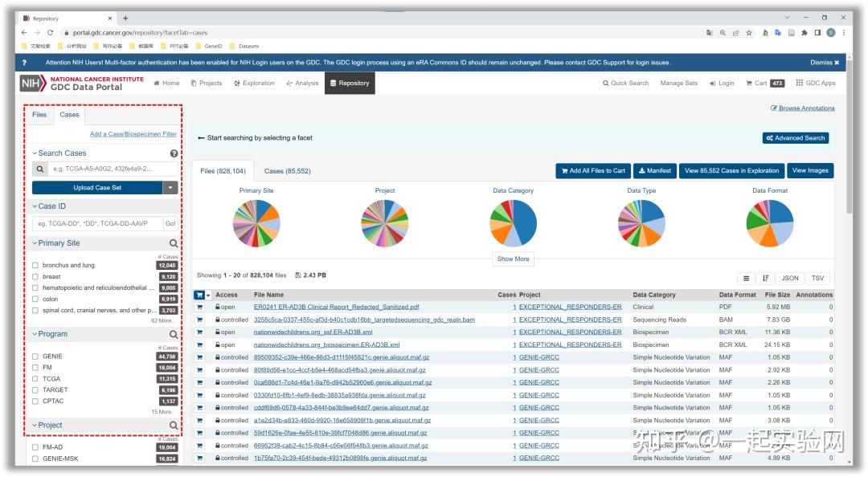Click the magnifier icon in the Search Cases field

click(40, 169)
